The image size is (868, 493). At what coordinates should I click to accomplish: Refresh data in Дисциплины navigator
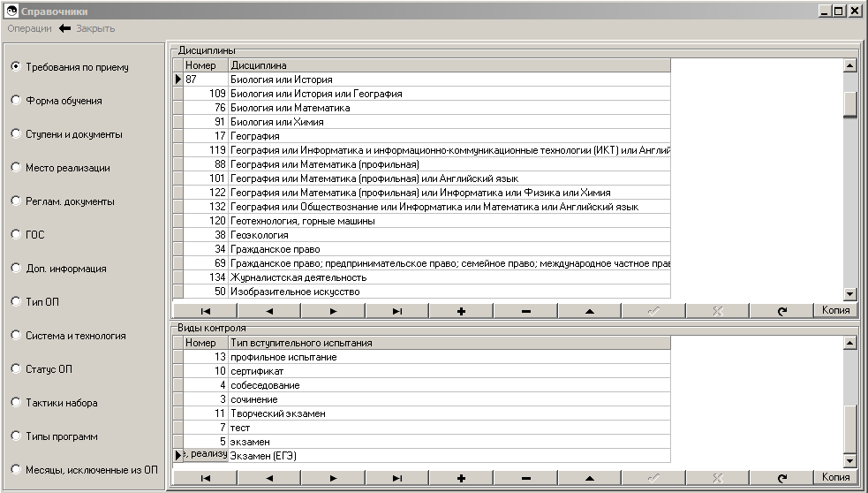pyautogui.click(x=781, y=310)
